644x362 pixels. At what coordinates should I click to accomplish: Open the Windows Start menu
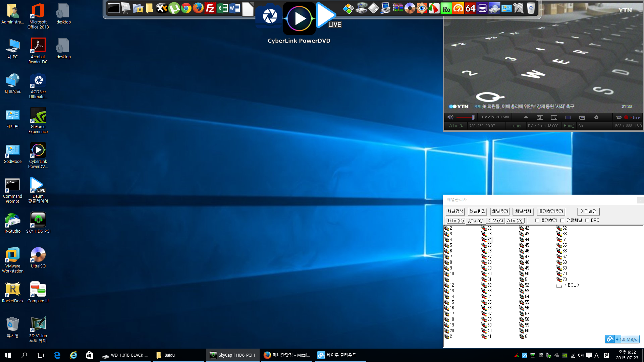tap(8, 355)
